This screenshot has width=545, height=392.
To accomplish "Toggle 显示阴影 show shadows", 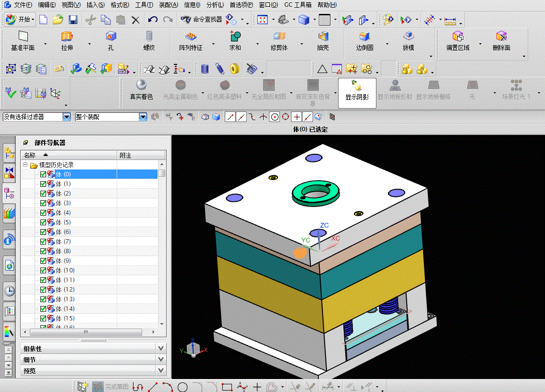I will (x=357, y=93).
